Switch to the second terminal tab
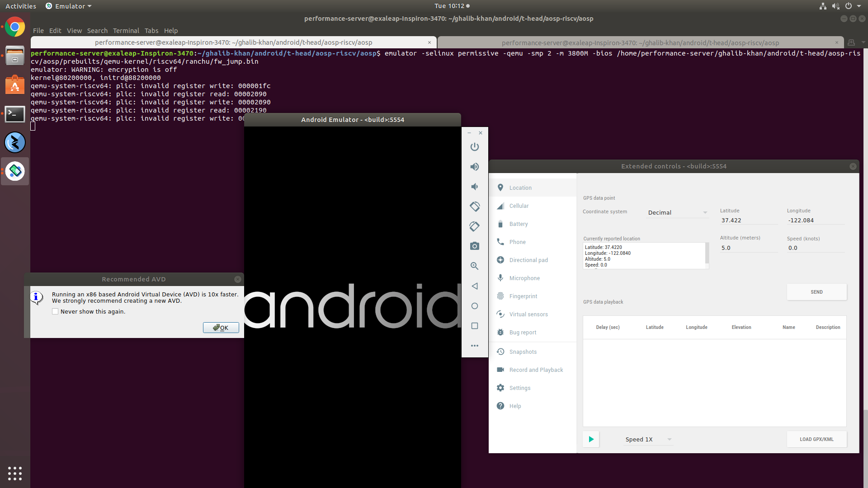 pyautogui.click(x=640, y=42)
